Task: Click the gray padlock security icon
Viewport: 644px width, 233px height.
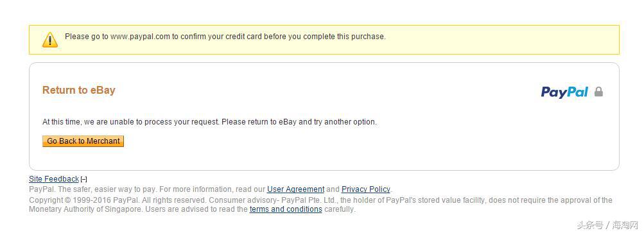Action: click(x=598, y=91)
